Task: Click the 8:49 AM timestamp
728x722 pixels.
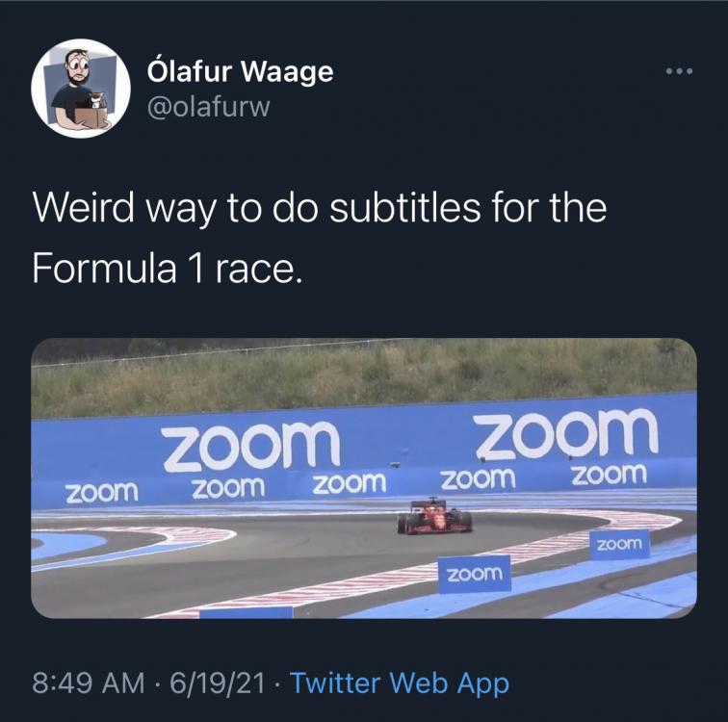Action: 87,683
